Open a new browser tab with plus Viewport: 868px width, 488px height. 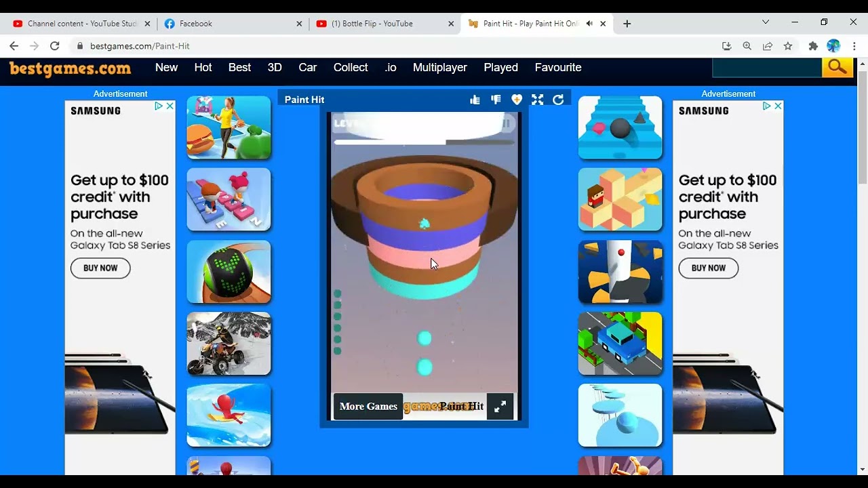pyautogui.click(x=627, y=24)
